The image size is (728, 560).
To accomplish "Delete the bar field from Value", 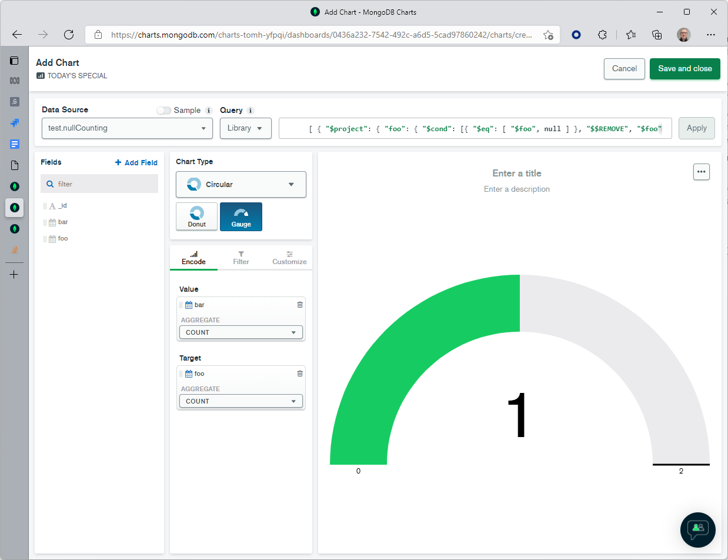I will [300, 305].
